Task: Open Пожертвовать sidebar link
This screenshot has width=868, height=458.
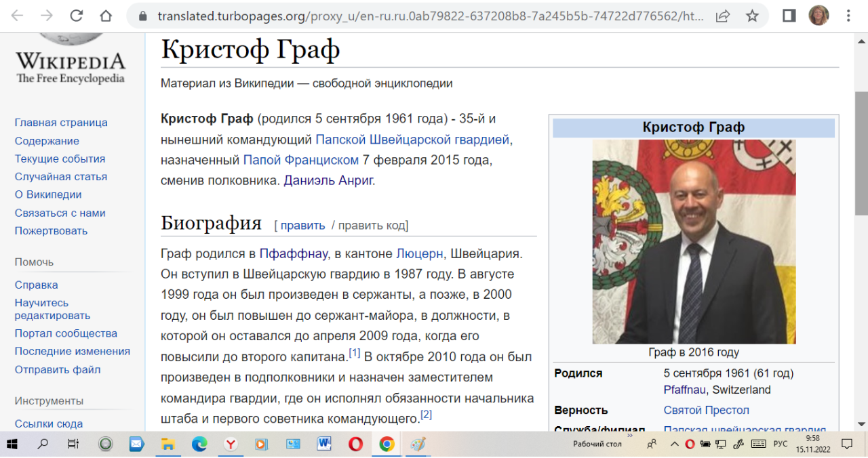Action: [x=51, y=230]
